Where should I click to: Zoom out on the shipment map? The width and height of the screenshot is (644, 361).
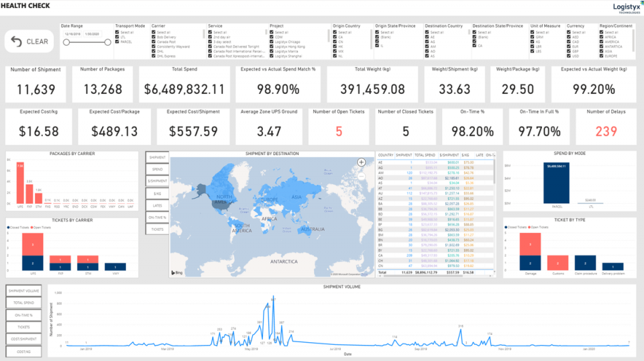click(361, 176)
